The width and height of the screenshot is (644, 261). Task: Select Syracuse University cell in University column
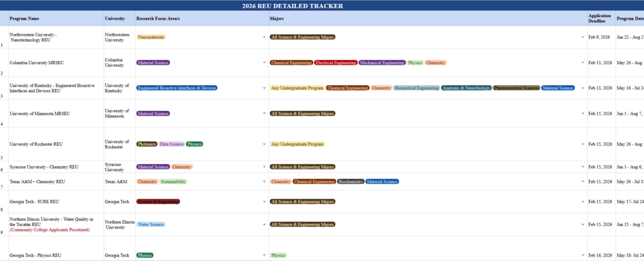point(120,167)
